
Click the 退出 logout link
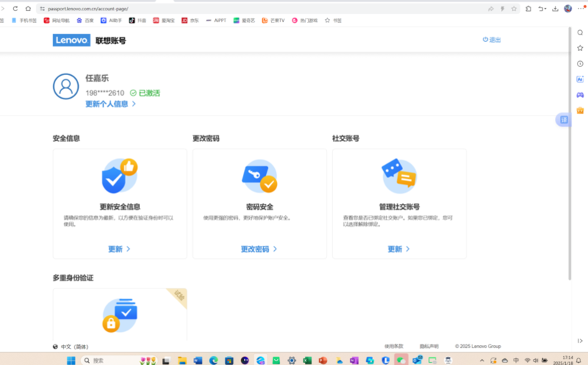click(x=491, y=40)
